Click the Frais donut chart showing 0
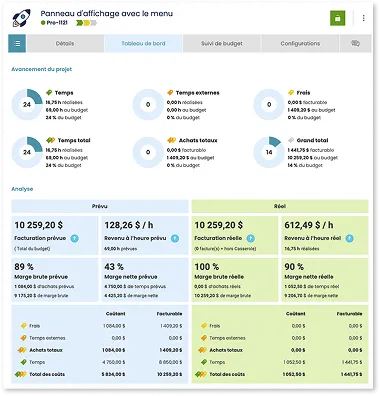The image size is (380, 396). coord(269,105)
